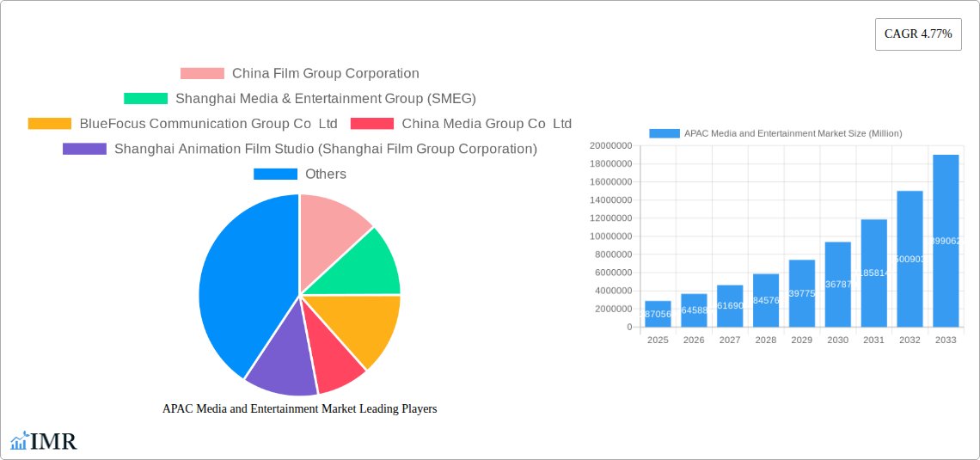Toggle Shanghai Media & Entertainment Group legend swatch

[x=145, y=98]
